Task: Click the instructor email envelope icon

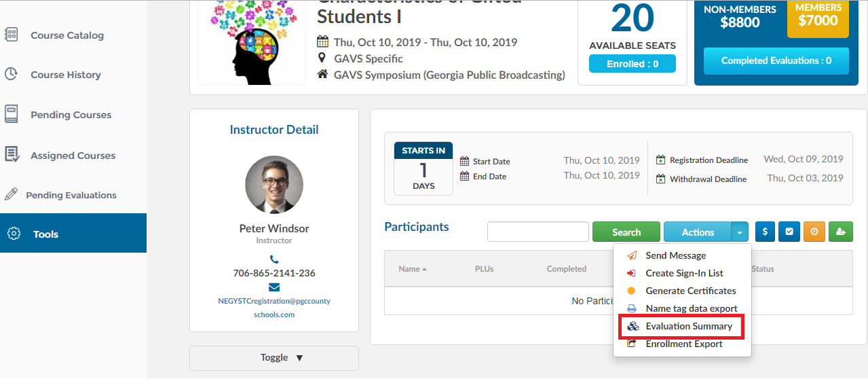Action: [274, 287]
